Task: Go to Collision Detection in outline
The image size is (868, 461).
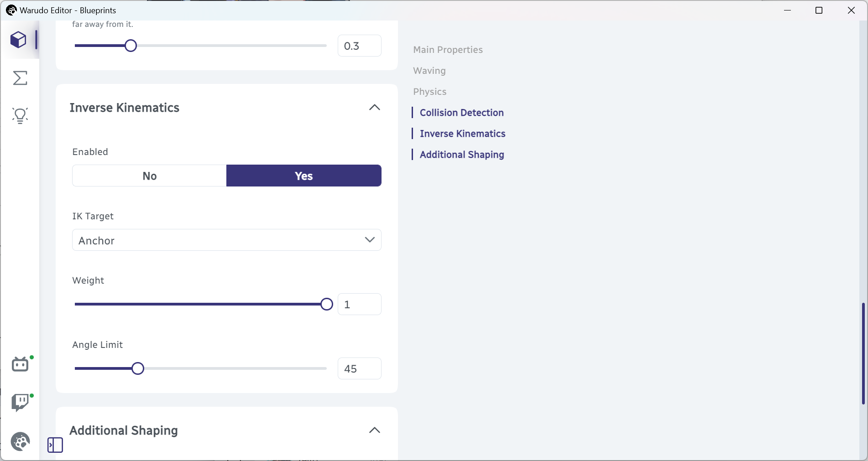Action: [462, 113]
